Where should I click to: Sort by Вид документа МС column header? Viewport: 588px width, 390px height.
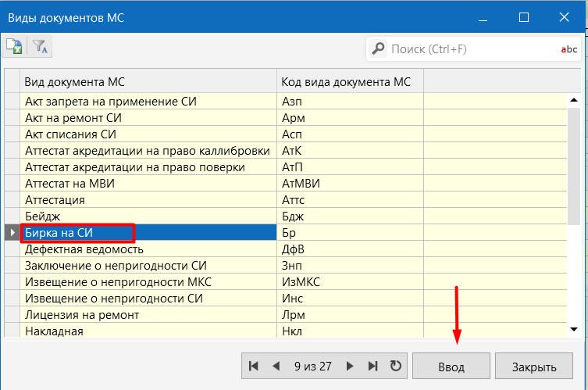pos(148,81)
